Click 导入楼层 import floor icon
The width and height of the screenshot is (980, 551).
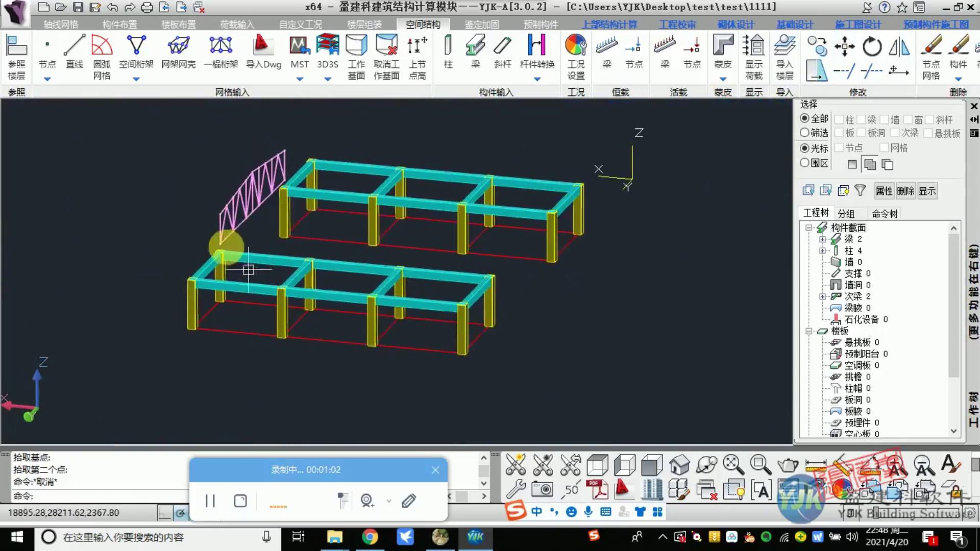click(x=785, y=57)
